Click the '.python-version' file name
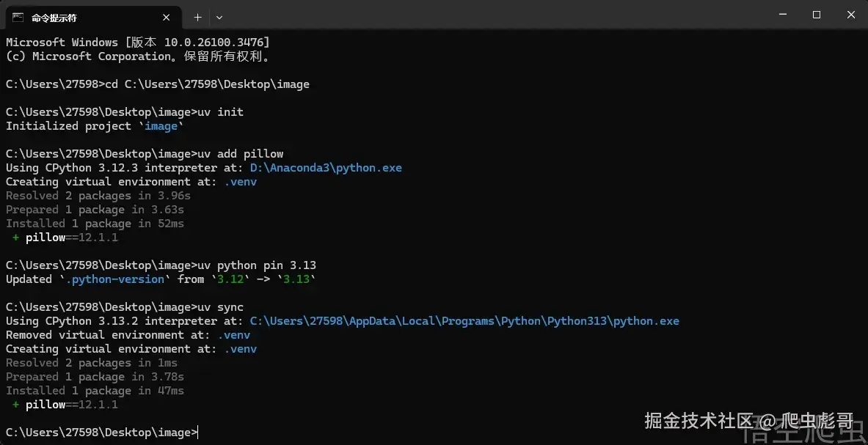The image size is (868, 445). tap(115, 279)
